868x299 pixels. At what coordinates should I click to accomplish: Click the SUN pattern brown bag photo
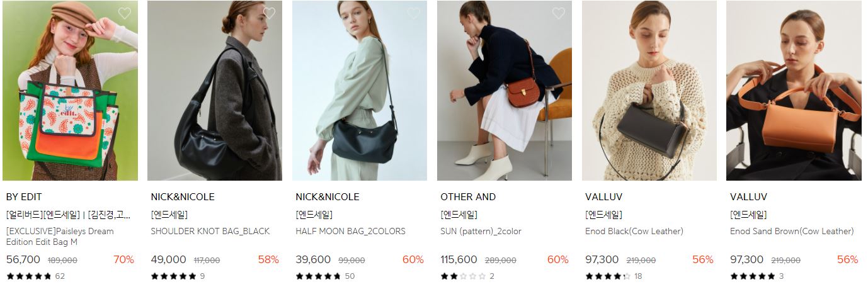(505, 91)
